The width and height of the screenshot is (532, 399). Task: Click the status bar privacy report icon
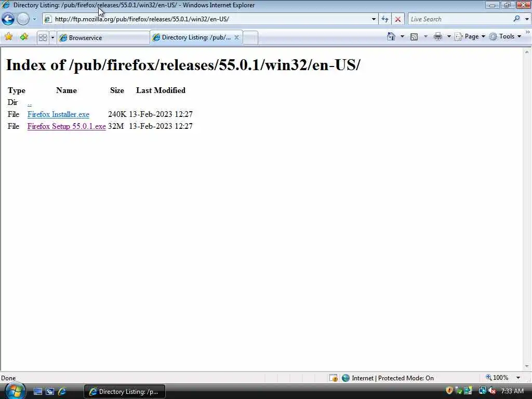tap(334, 378)
